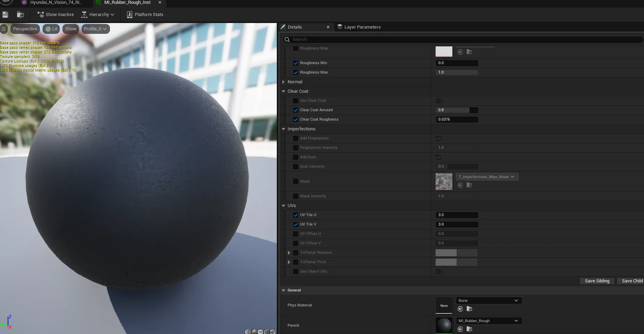Use selected asset for Roughness Map
The image size is (644, 334).
[x=460, y=52]
